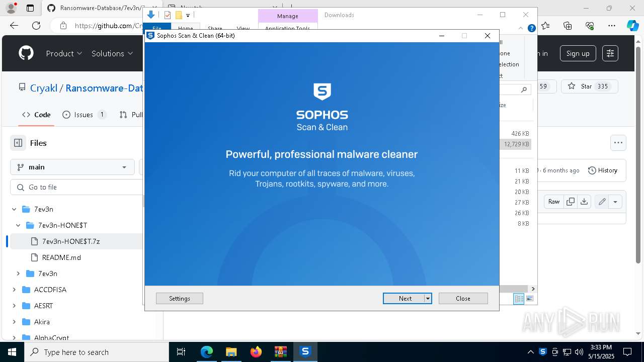Click the Explorer search magnifier icon
Screen dimensions: 644x362
(524, 89)
